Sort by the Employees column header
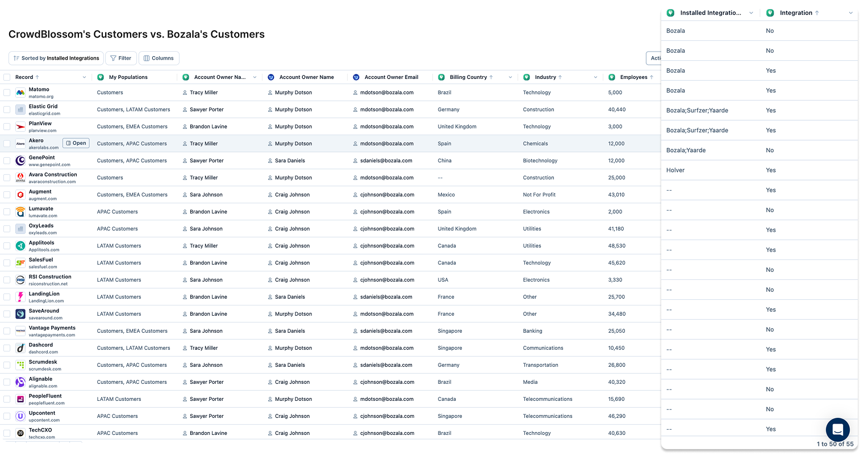The width and height of the screenshot is (868, 461). [633, 77]
